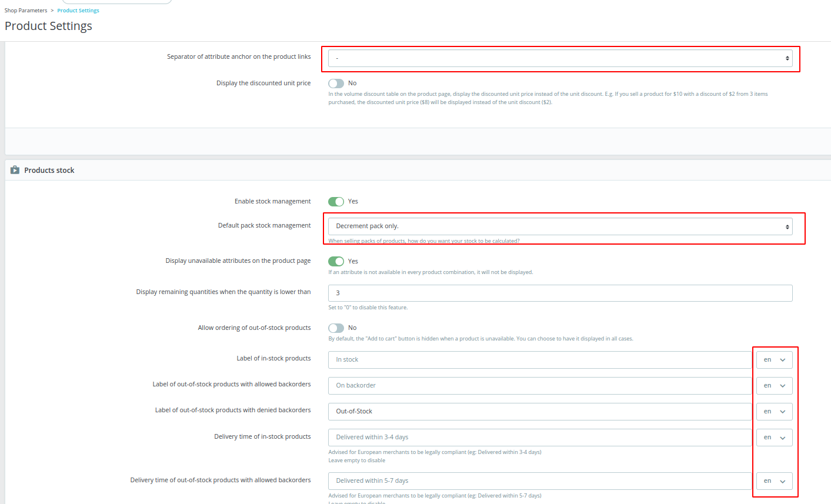831x504 pixels.
Task: Click the Delivered within 5-7 days field
Action: [x=540, y=481]
